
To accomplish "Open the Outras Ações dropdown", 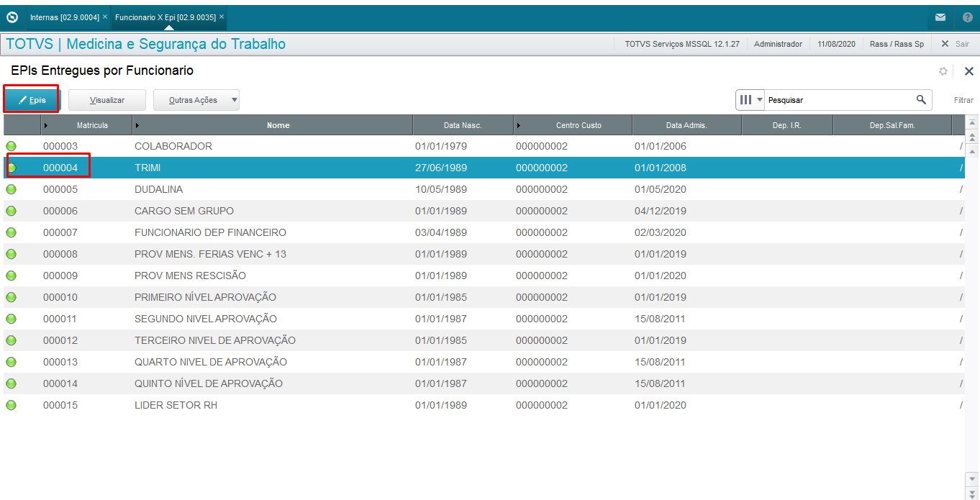I will point(196,100).
